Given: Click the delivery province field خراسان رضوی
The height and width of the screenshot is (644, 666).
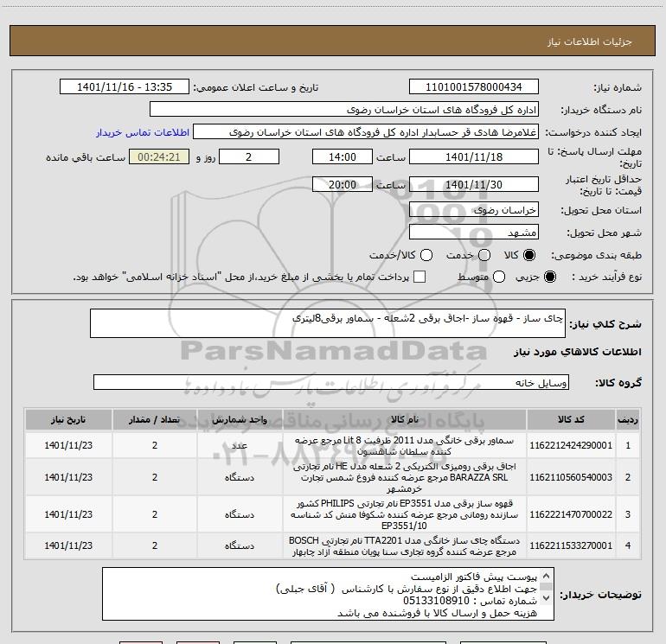Looking at the screenshot, I should pos(474,210).
